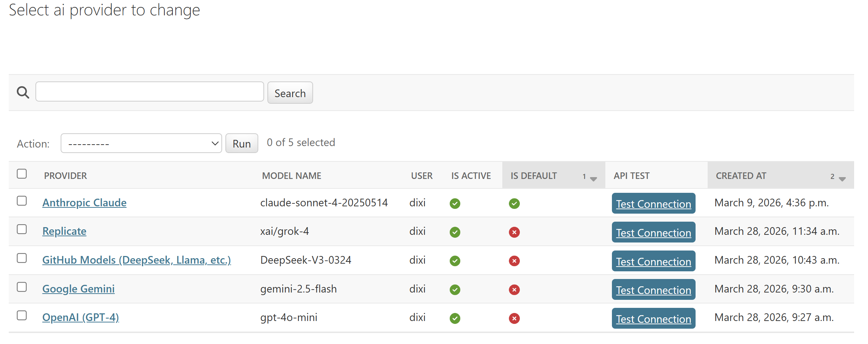This screenshot has height=344, width=868.
Task: Sort by USER column header
Action: [422, 176]
